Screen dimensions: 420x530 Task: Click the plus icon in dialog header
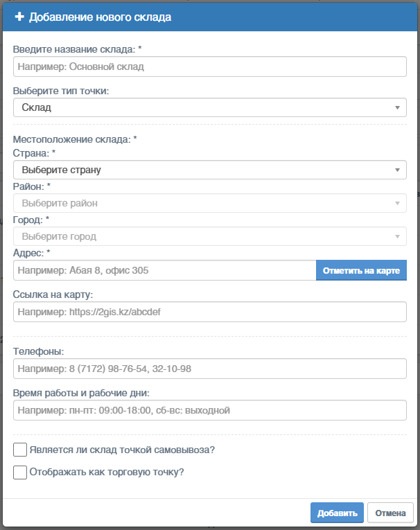19,17
